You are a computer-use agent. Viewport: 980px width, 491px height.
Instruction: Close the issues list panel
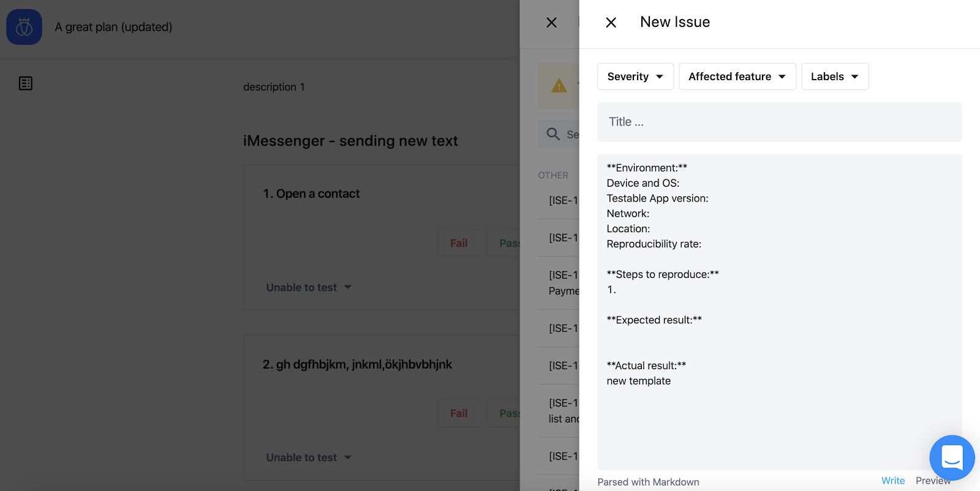click(x=551, y=22)
